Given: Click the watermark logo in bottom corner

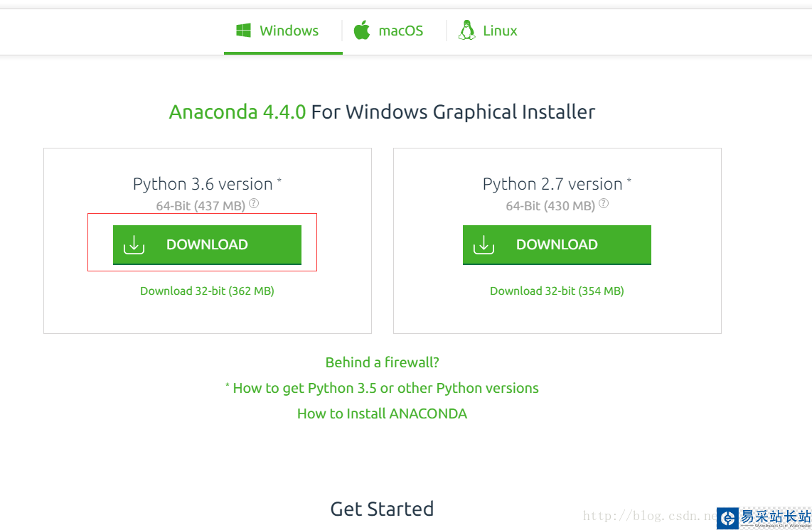Looking at the screenshot, I should click(727, 518).
